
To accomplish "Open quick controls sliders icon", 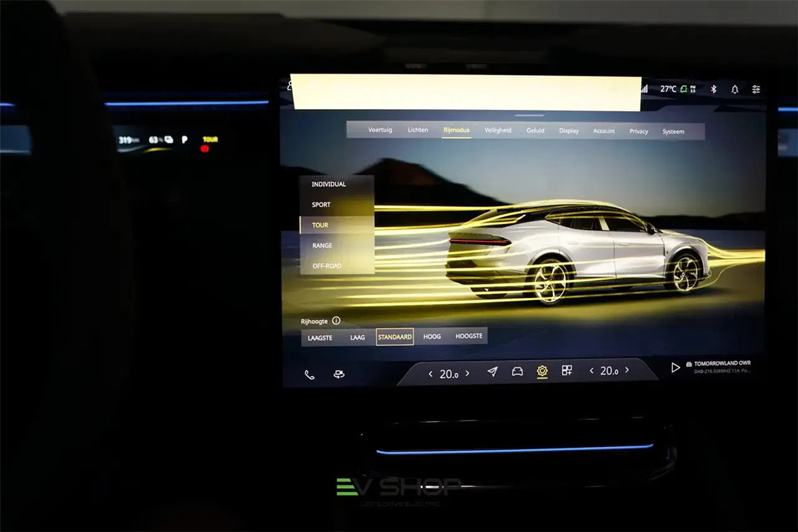I will pos(756,89).
